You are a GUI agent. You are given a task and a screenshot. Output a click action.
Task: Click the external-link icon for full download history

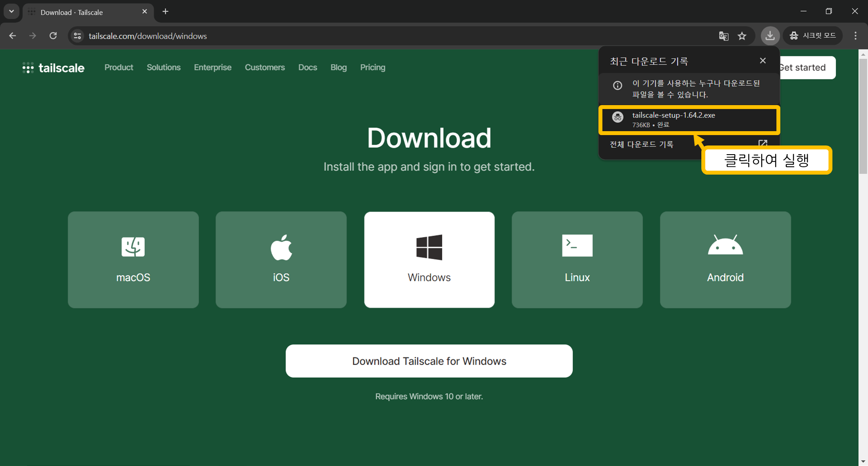point(763,144)
